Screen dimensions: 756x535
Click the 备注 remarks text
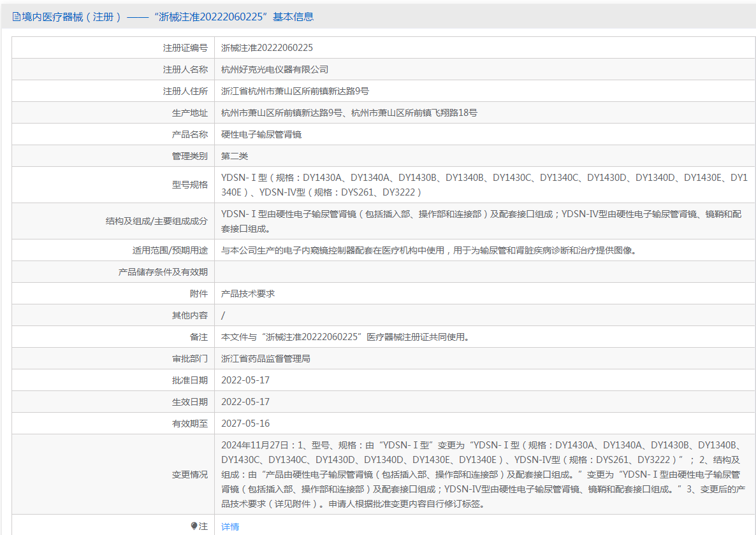[345, 337]
